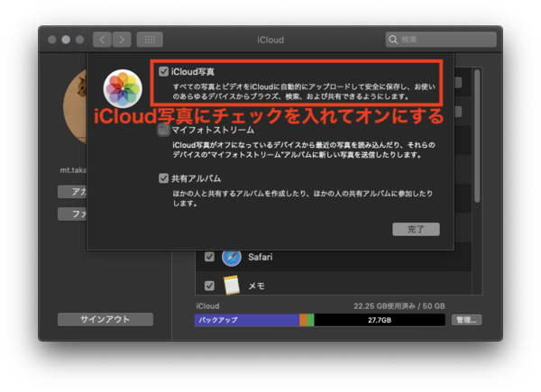
Task: Go back with the left arrow button
Action: [x=102, y=40]
